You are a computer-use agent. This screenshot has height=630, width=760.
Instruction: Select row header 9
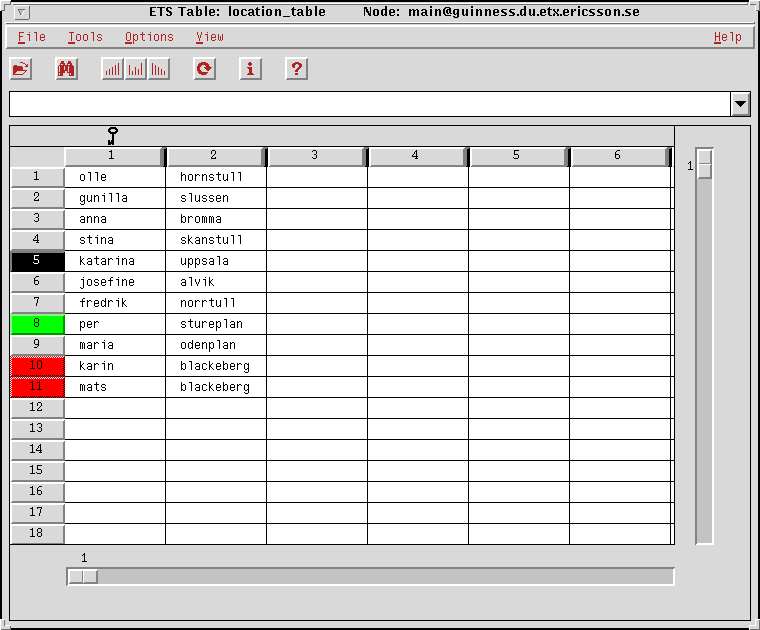click(37, 345)
